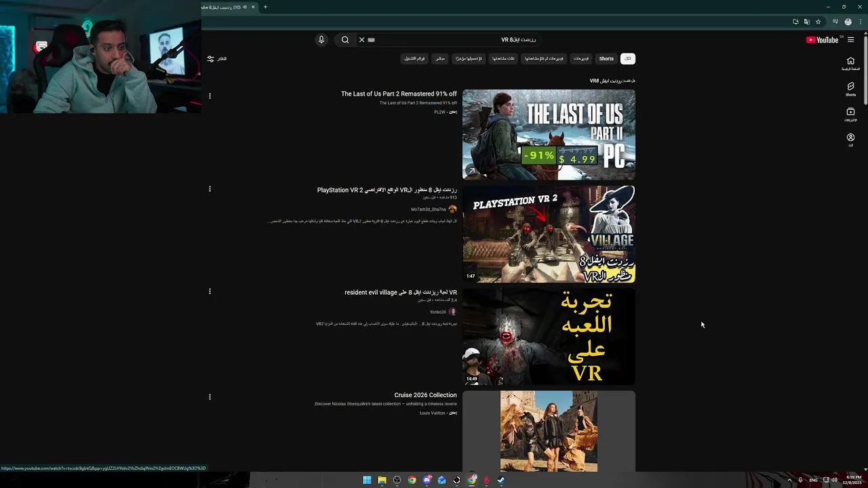Screen dimensions: 868x488
Task: Click the search magnifier button
Action: (345, 40)
